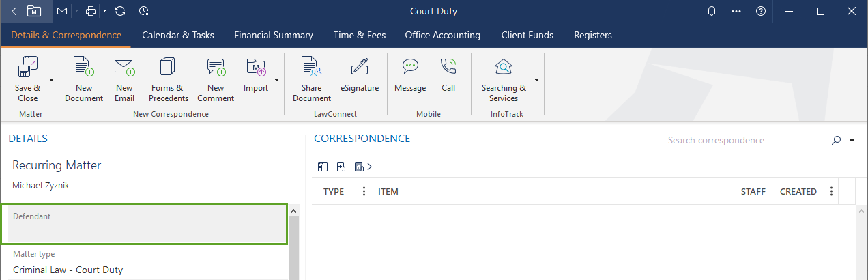Click the New Document icon

[84, 68]
